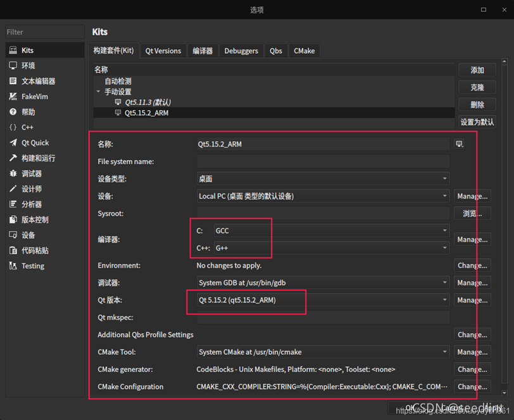Open the 帮助 help category icon

coord(13,112)
